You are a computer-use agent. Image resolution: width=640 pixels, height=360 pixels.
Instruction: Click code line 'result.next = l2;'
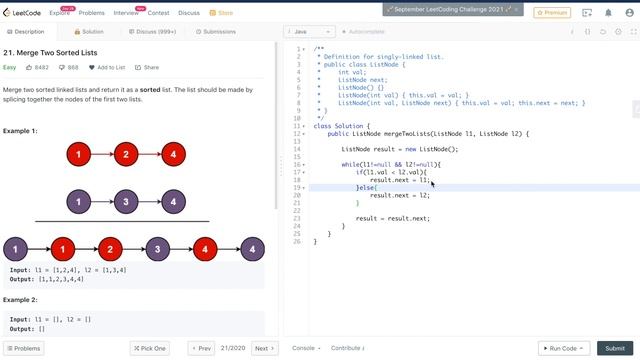pos(400,196)
